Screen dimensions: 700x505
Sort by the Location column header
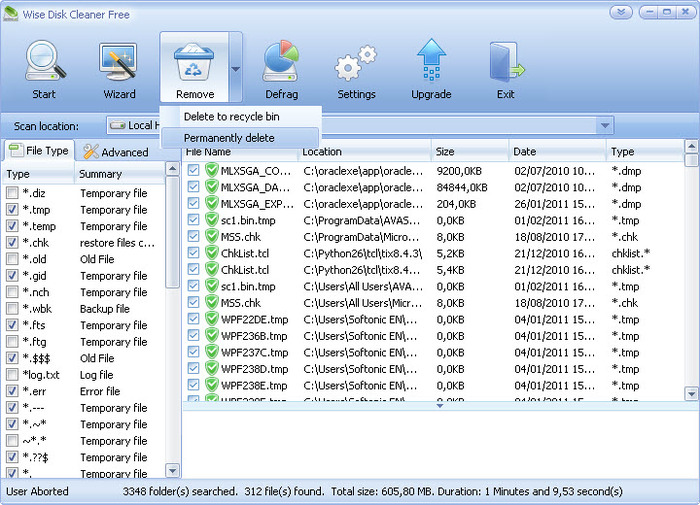[x=364, y=152]
